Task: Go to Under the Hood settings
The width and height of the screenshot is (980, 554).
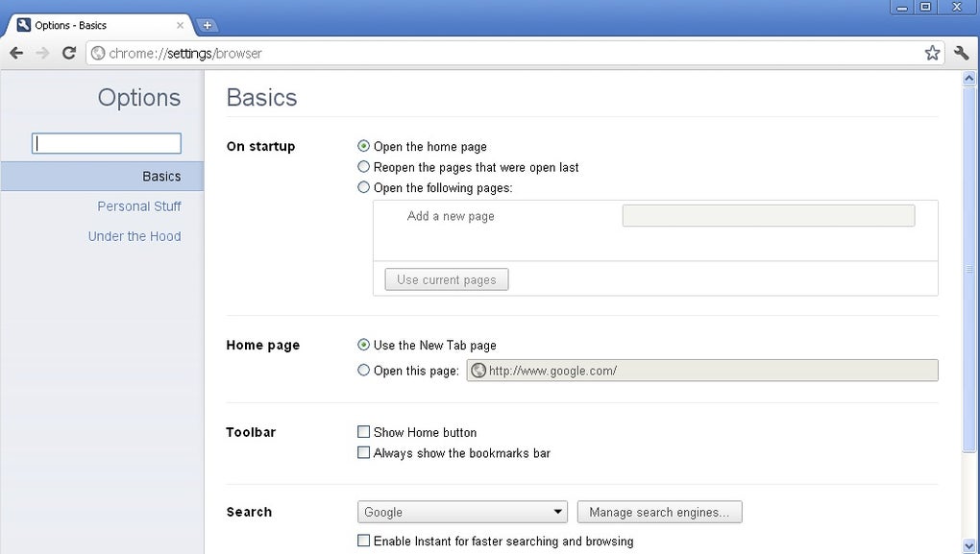Action: 135,236
